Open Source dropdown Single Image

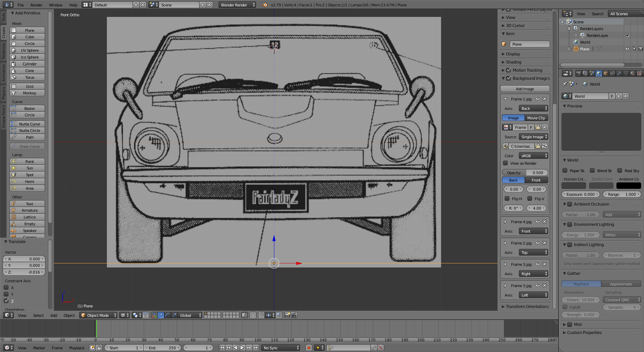533,137
